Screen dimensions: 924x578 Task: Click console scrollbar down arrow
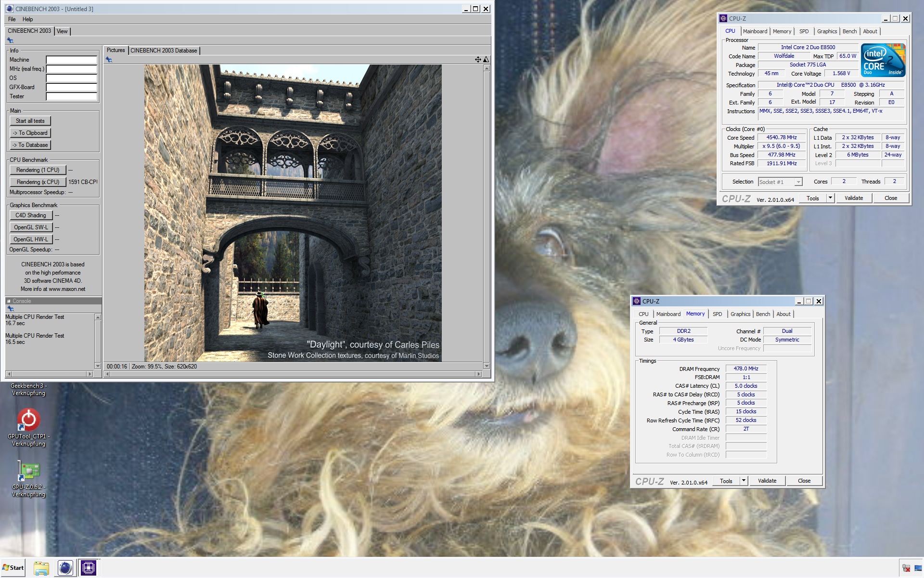pyautogui.click(x=98, y=366)
